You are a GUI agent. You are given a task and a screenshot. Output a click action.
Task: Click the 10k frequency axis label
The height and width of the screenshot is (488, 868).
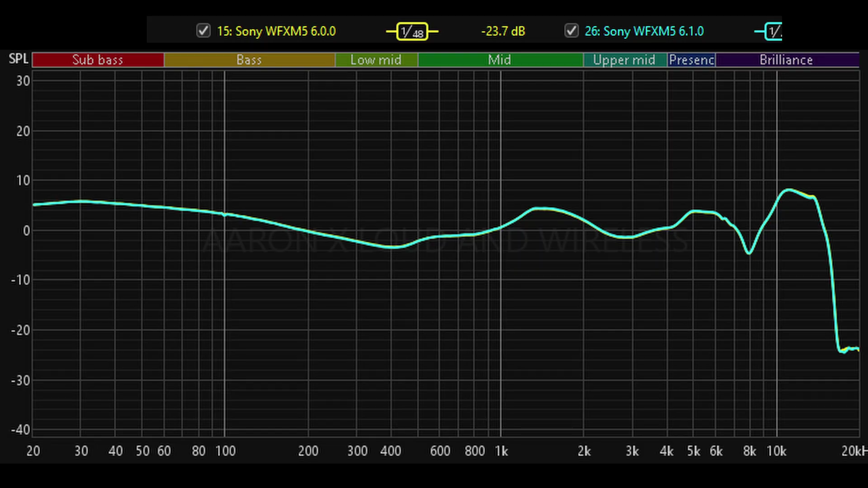[776, 451]
